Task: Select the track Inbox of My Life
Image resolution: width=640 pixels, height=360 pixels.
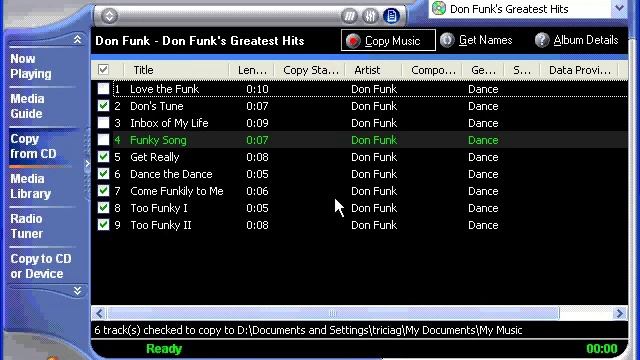Action: [169, 123]
